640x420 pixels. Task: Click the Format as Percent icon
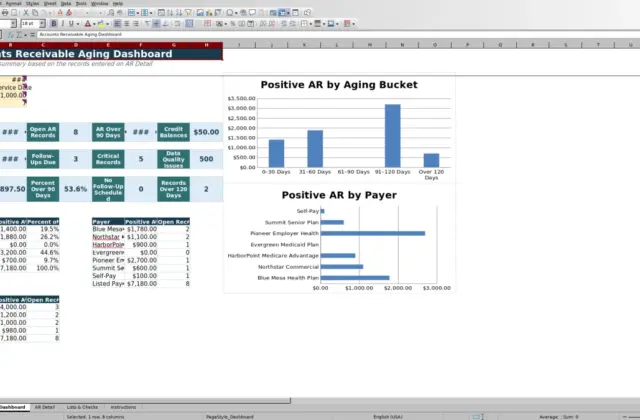click(233, 24)
